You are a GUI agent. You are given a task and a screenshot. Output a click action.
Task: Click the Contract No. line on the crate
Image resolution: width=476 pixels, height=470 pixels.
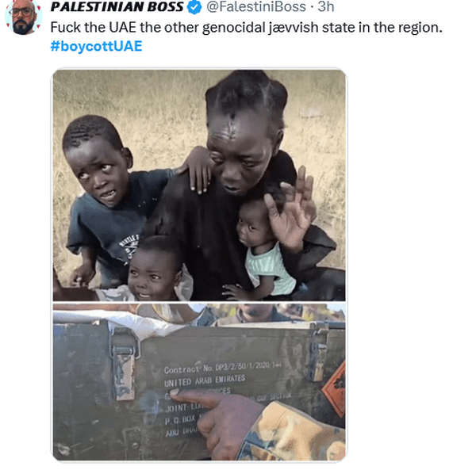pyautogui.click(x=222, y=368)
